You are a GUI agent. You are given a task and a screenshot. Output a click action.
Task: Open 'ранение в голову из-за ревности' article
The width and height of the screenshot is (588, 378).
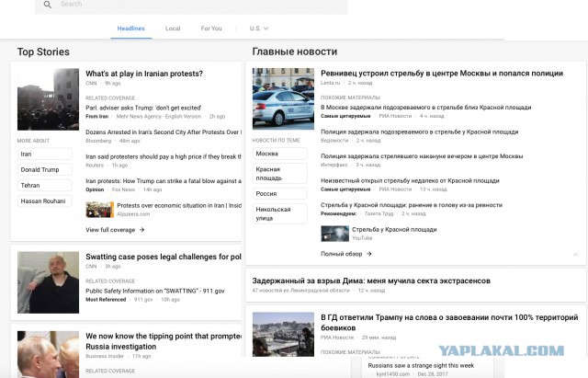tap(412, 205)
